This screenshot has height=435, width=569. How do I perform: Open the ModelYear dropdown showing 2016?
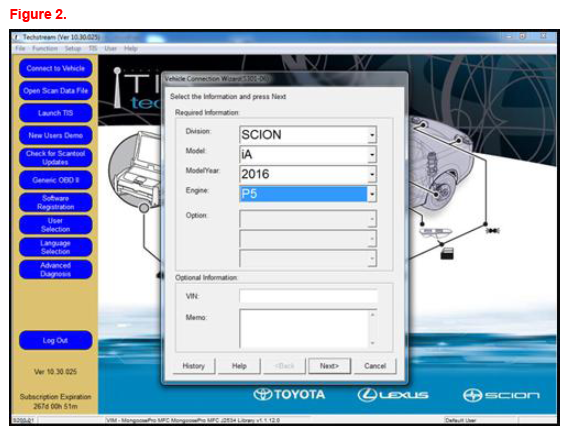[x=308, y=174]
